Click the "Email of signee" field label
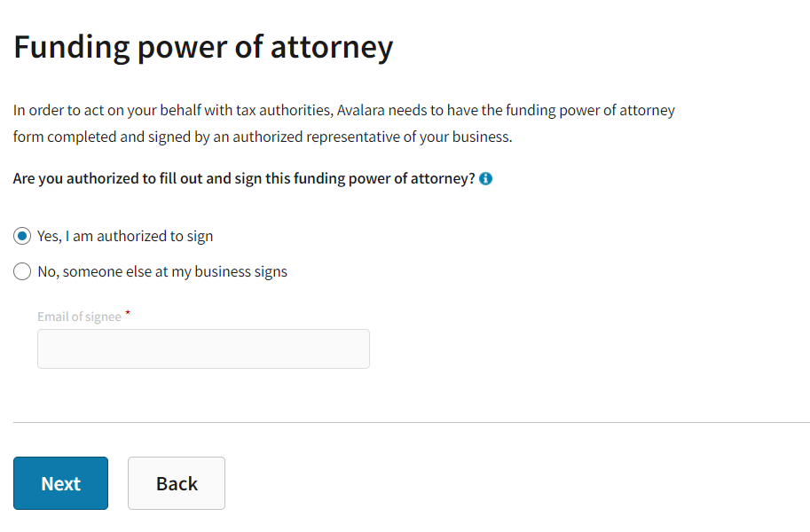Screen dimensions: 810x532 79,317
